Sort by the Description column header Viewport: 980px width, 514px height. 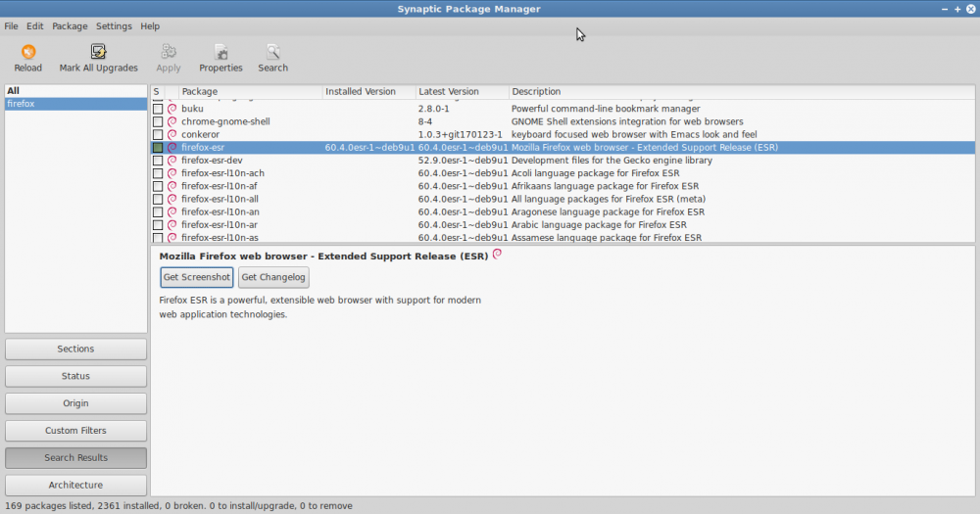pyautogui.click(x=742, y=92)
